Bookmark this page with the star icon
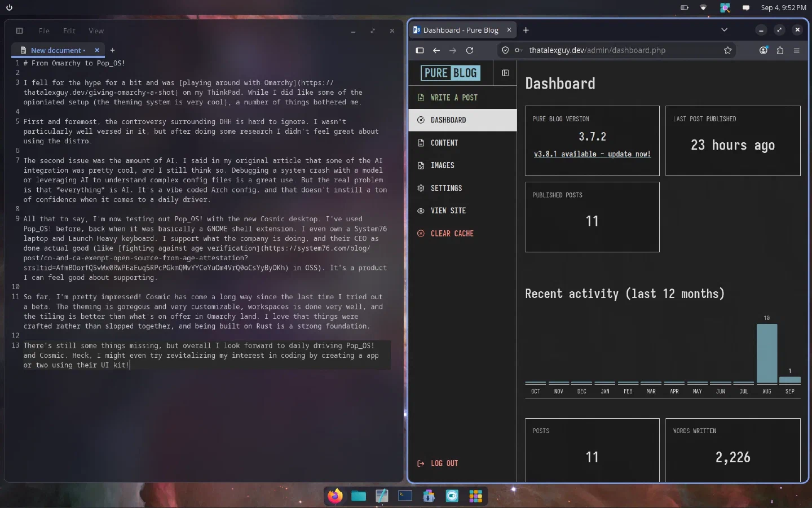Screen dimensions: 812x508 pos(728,50)
